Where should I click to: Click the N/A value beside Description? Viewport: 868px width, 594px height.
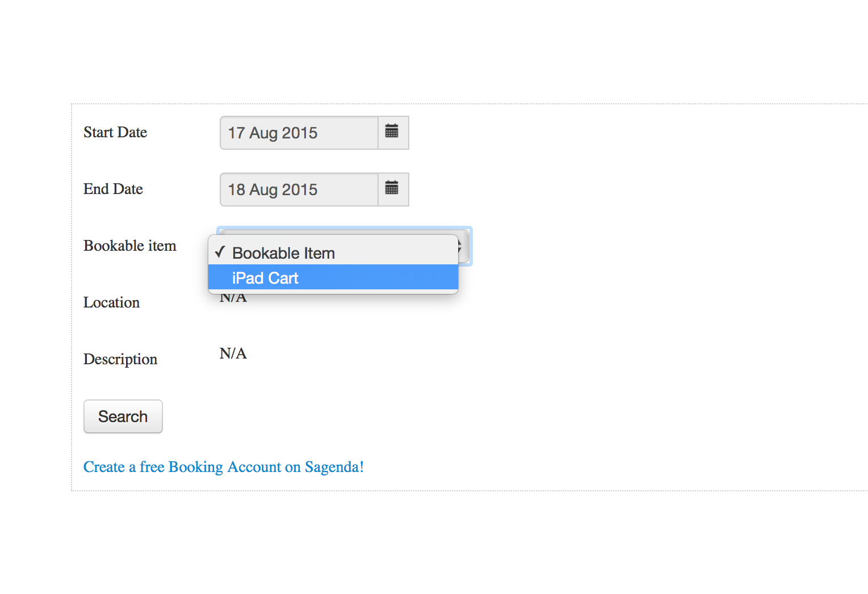point(233,353)
